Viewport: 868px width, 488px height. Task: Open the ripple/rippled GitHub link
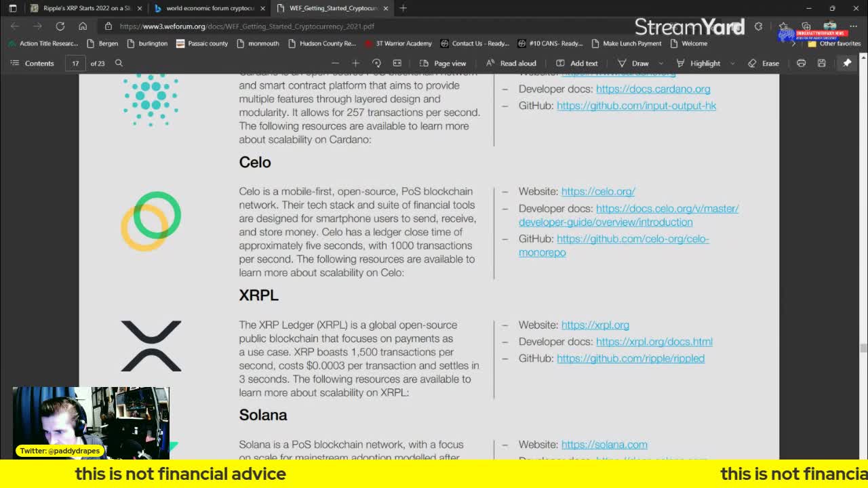tap(631, 359)
